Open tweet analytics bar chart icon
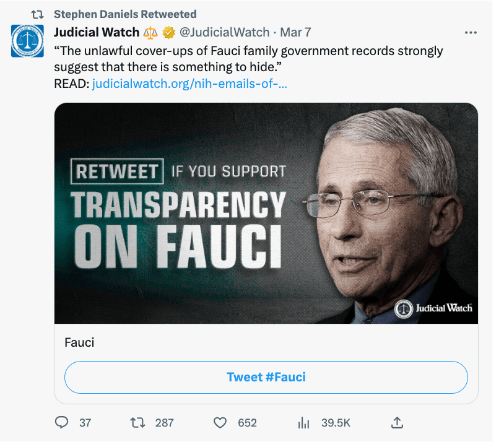Screen dimensions: 504x447 click(x=304, y=423)
